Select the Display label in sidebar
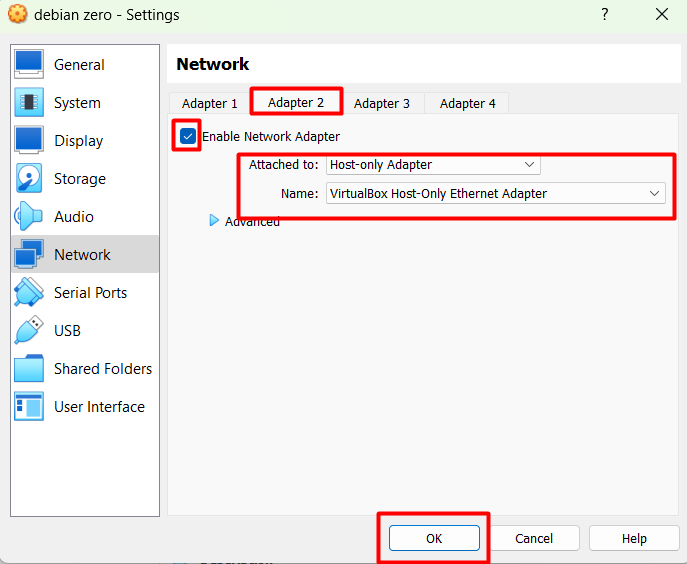Image resolution: width=687 pixels, height=564 pixels. [x=78, y=141]
